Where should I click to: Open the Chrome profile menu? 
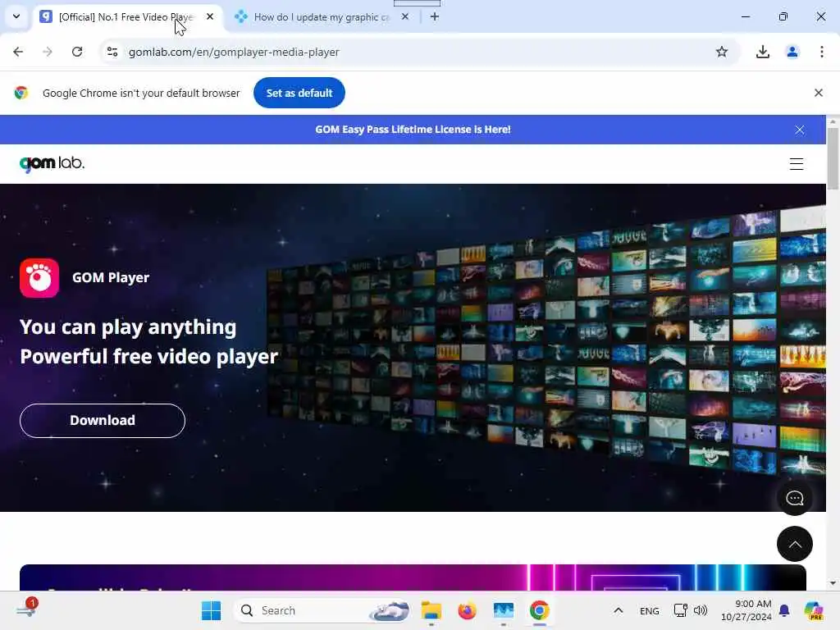792,52
